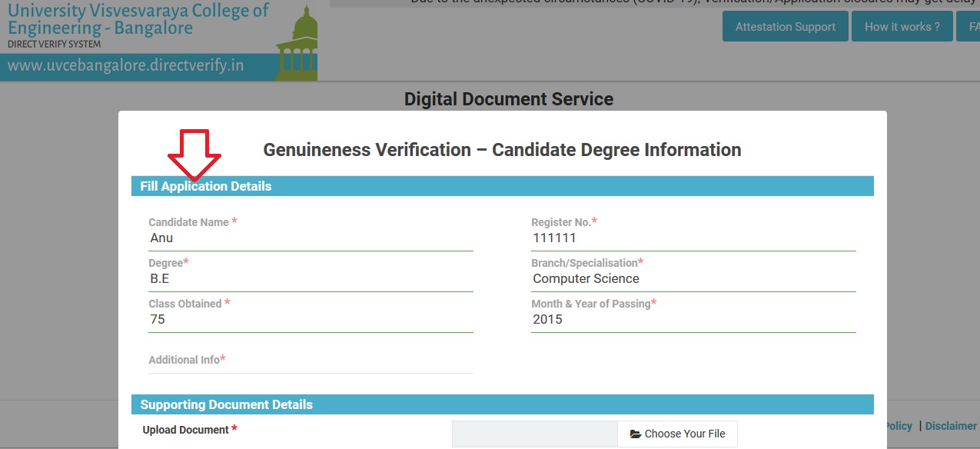Click the www.uvcebangalore.directverify.in banner
The image size is (980, 449).
pyautogui.click(x=126, y=66)
